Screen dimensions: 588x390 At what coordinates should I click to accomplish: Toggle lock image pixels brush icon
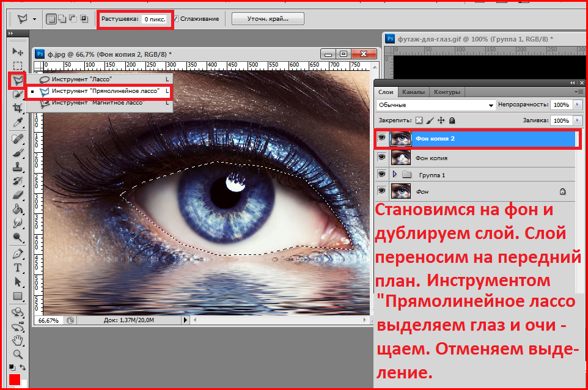pyautogui.click(x=430, y=120)
